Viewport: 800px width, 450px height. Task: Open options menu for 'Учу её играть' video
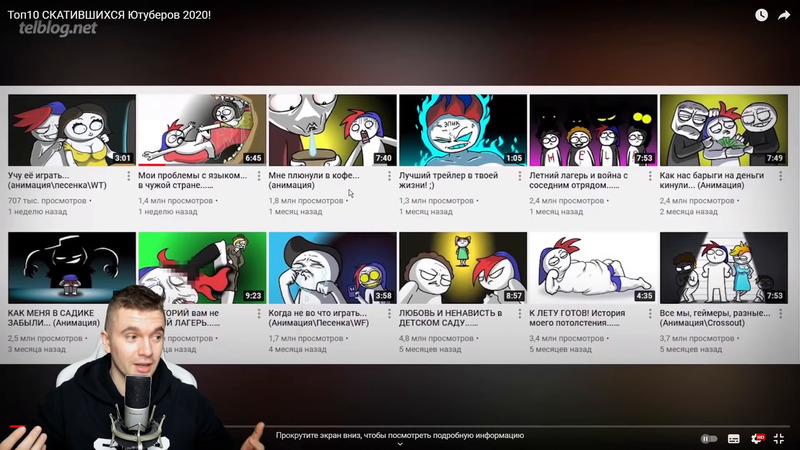click(128, 176)
